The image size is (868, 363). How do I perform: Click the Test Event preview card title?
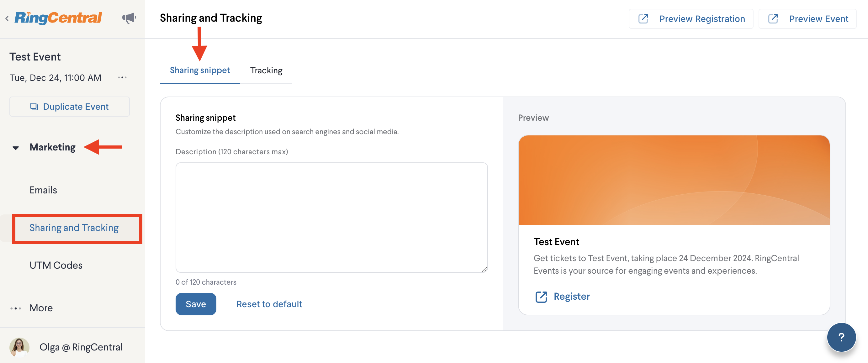tap(556, 242)
